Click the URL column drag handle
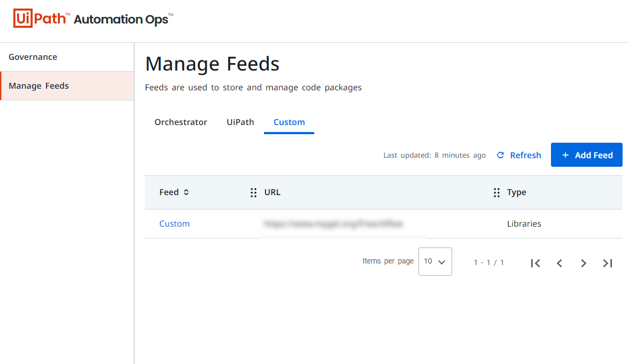The height and width of the screenshot is (364, 629). pyautogui.click(x=253, y=192)
